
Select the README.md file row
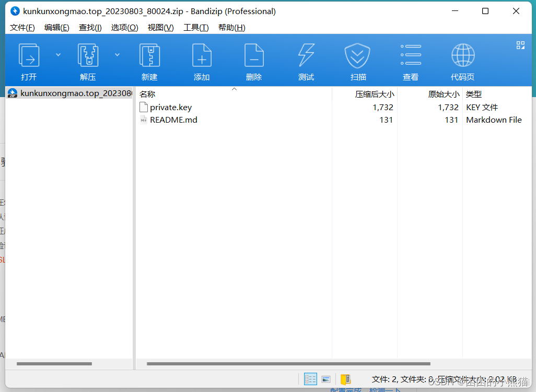point(334,120)
